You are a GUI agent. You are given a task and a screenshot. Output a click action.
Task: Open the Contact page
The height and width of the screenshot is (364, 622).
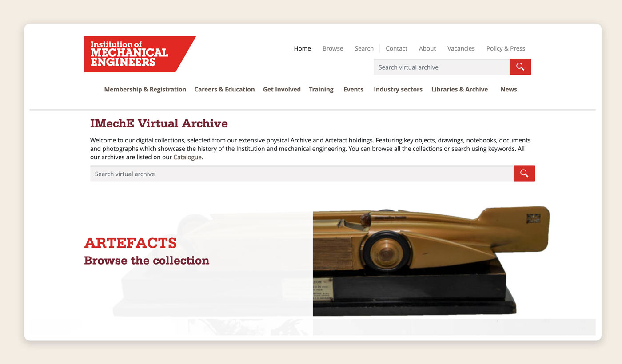(396, 49)
